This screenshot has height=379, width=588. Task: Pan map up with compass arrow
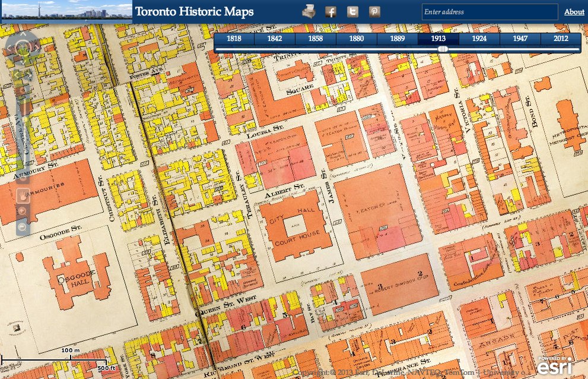coord(23,34)
